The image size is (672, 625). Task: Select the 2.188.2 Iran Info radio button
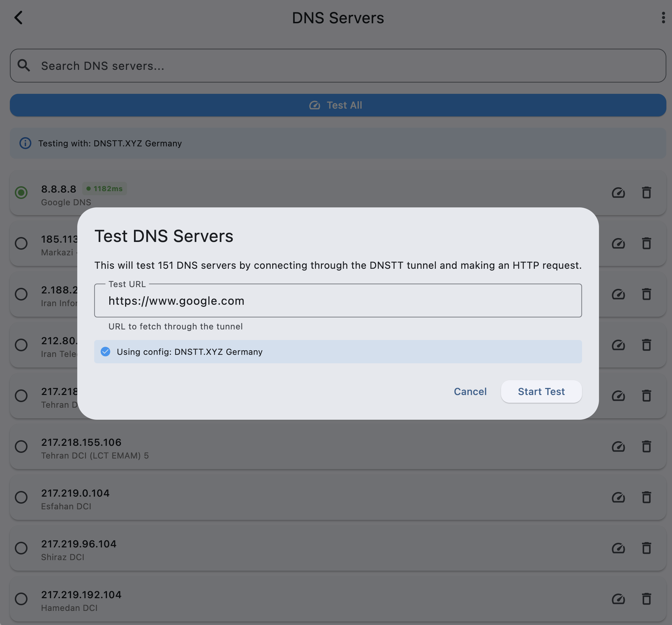(x=21, y=294)
